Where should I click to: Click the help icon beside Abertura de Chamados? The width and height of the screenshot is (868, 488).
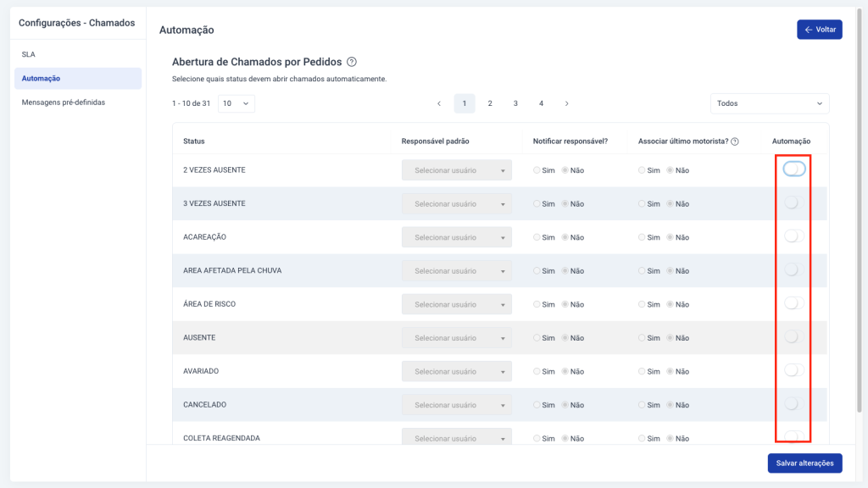coord(352,62)
